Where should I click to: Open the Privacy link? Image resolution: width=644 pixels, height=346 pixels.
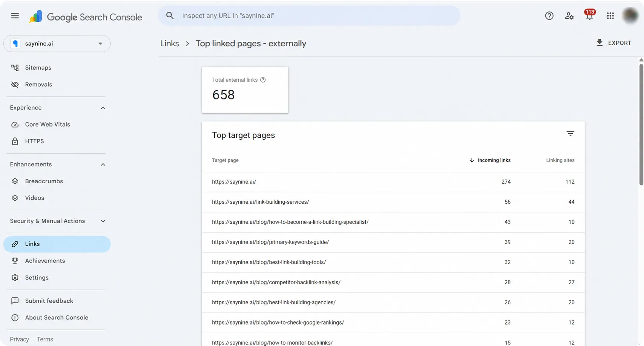(19, 339)
